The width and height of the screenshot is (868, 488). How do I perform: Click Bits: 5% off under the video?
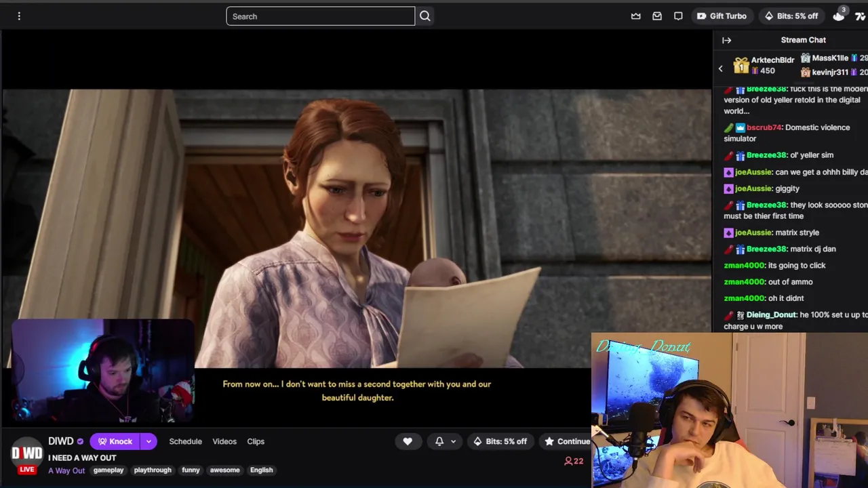[500, 441]
